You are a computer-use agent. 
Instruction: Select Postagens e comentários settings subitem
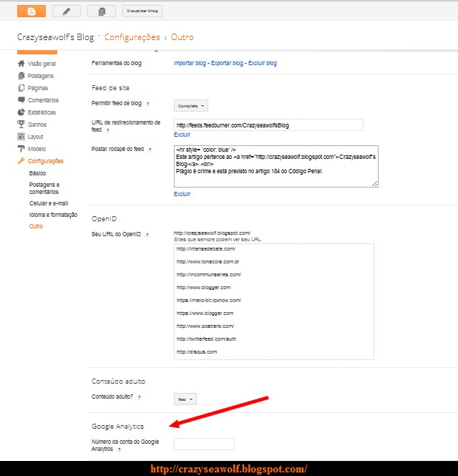[44, 188]
